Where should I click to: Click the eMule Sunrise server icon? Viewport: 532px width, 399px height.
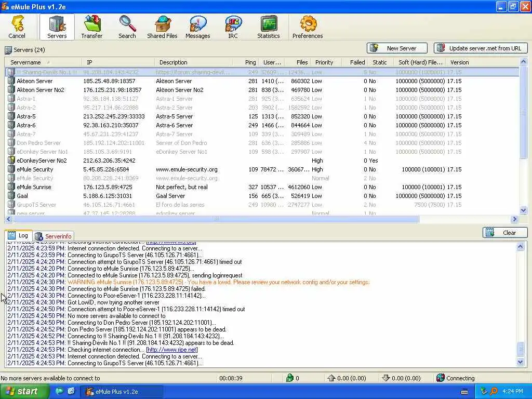pyautogui.click(x=11, y=187)
